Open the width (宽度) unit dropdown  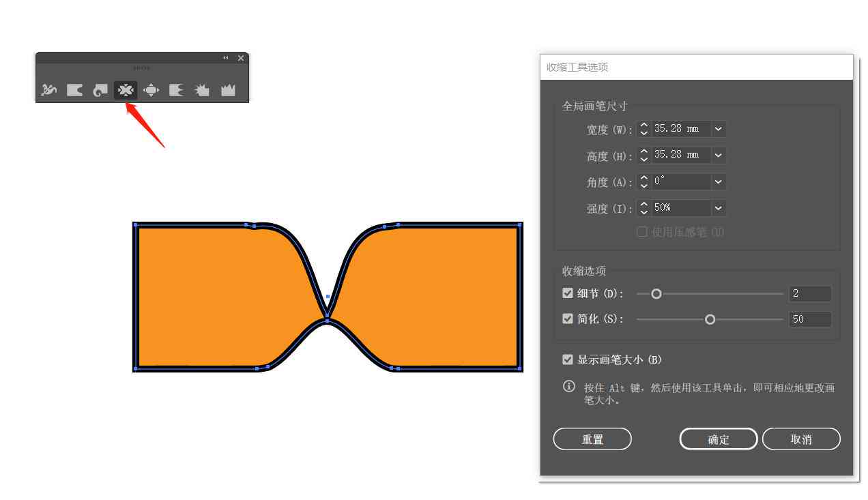click(x=719, y=129)
